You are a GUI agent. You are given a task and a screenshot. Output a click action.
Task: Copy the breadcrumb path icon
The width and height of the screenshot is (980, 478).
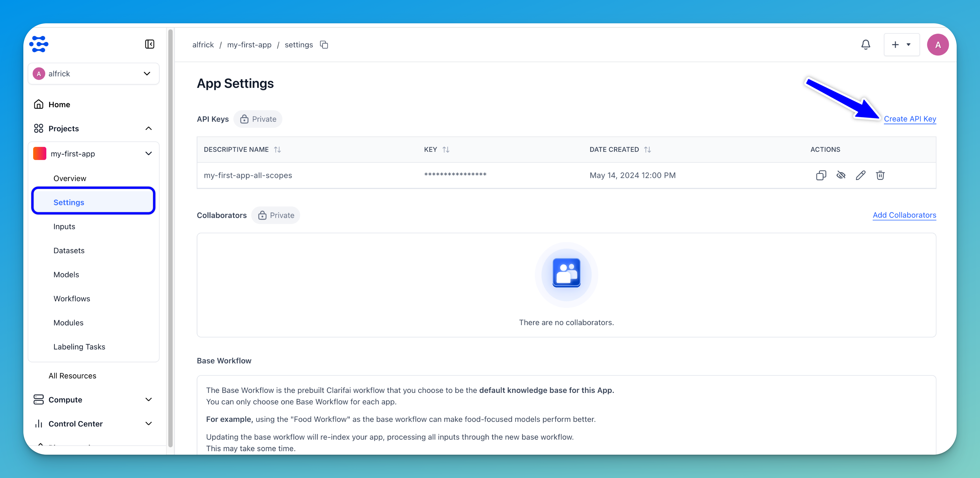pyautogui.click(x=324, y=45)
